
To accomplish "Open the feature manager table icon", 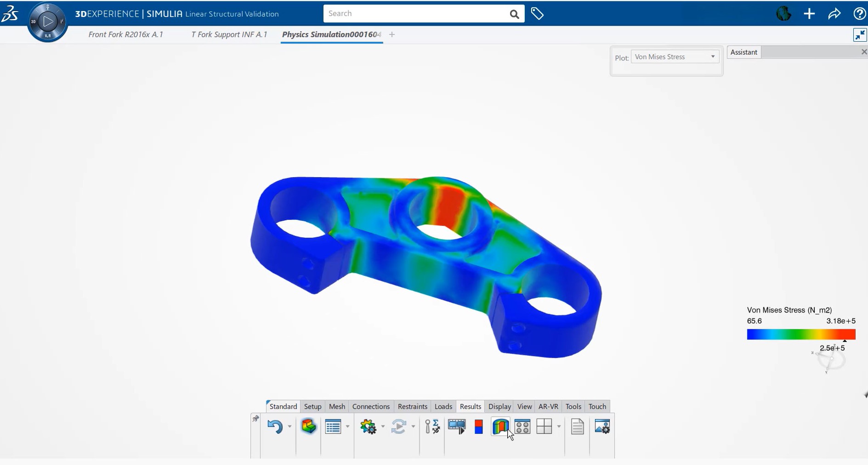I will point(333,426).
